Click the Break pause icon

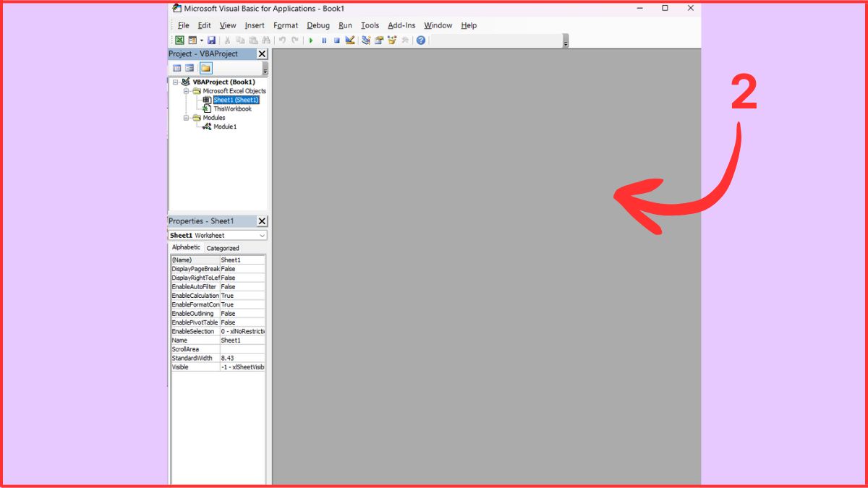click(x=324, y=40)
